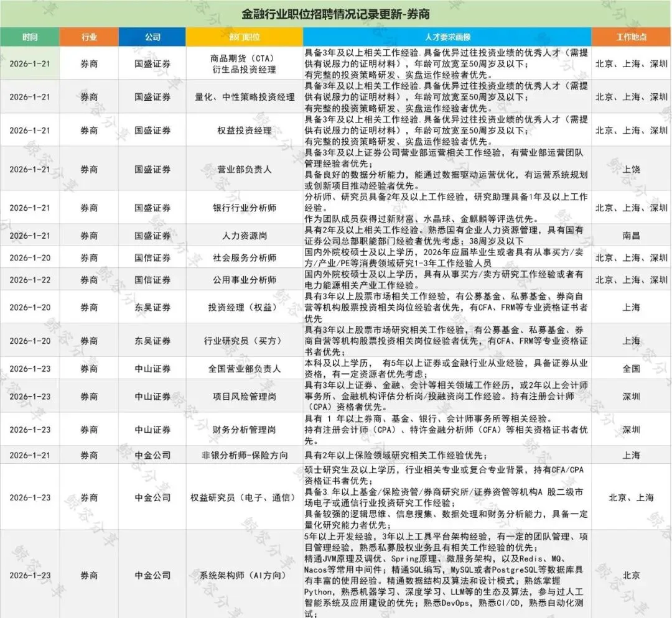Click the requirement text starting 具有 1 年以上券商

pyautogui.click(x=447, y=430)
